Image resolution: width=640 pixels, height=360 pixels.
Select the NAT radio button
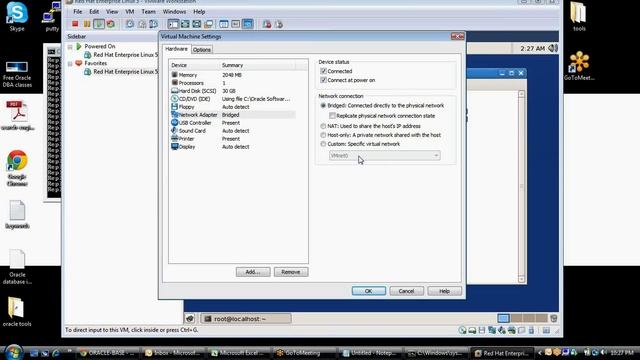tap(323, 126)
